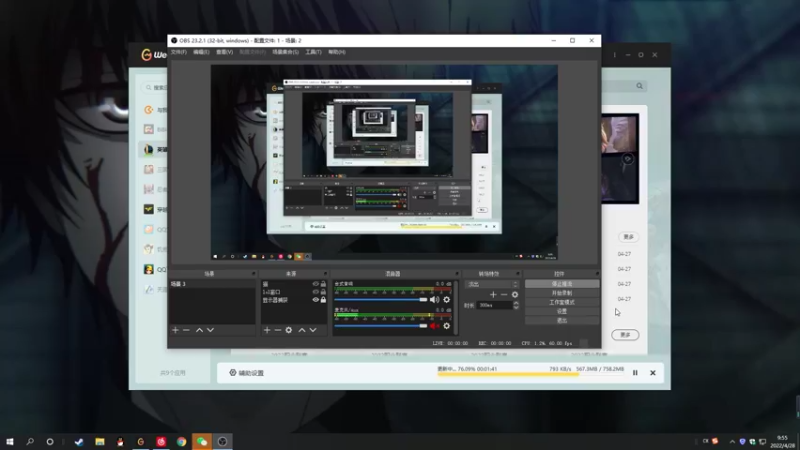This screenshot has height=450, width=800.
Task: Select scene 3 in scenes list
Action: pyautogui.click(x=212, y=284)
